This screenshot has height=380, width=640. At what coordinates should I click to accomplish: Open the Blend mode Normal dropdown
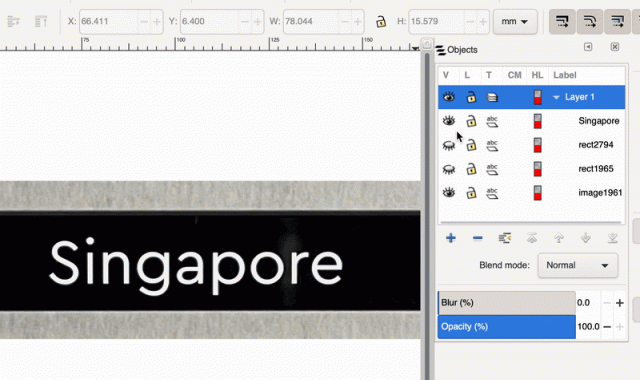578,265
